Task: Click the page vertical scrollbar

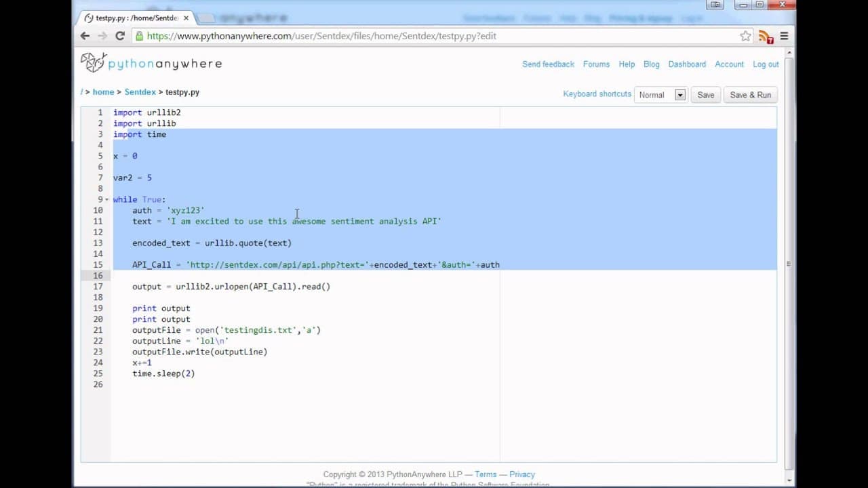Action: pyautogui.click(x=788, y=264)
